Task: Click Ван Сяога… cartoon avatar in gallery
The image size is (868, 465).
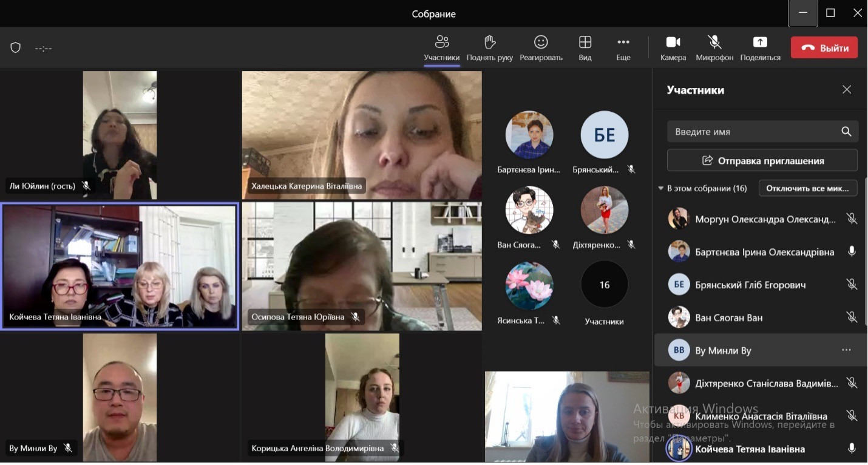Action: (529, 209)
